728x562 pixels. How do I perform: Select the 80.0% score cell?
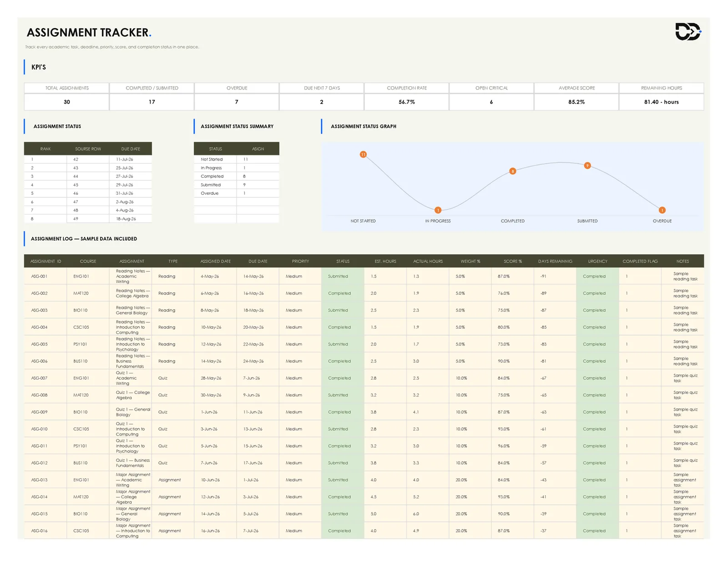point(513,327)
